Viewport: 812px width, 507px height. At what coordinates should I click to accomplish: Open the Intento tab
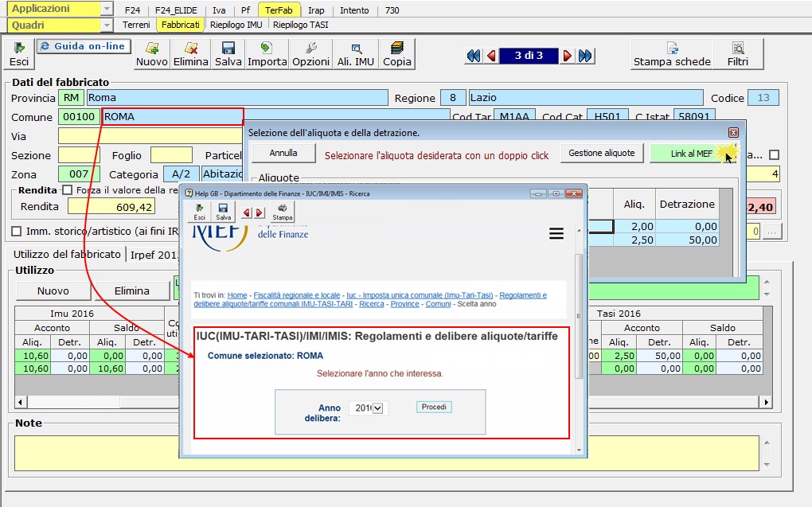[x=354, y=10]
